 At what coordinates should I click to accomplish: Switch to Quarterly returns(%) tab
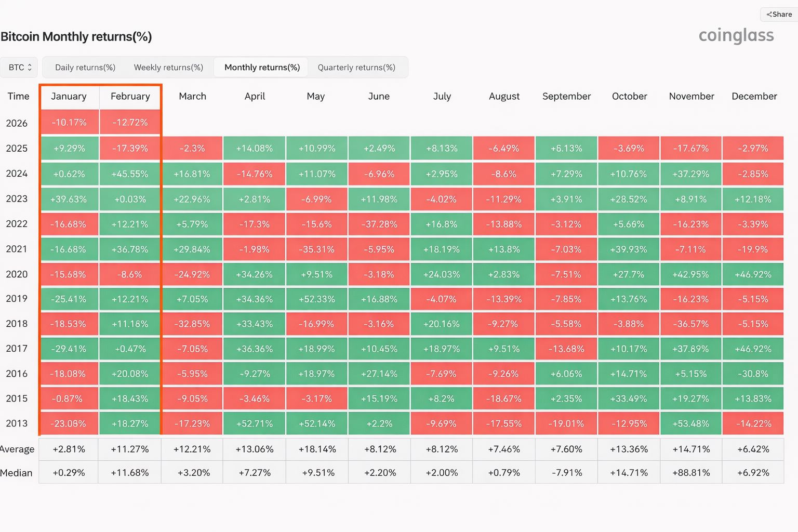[x=356, y=68]
